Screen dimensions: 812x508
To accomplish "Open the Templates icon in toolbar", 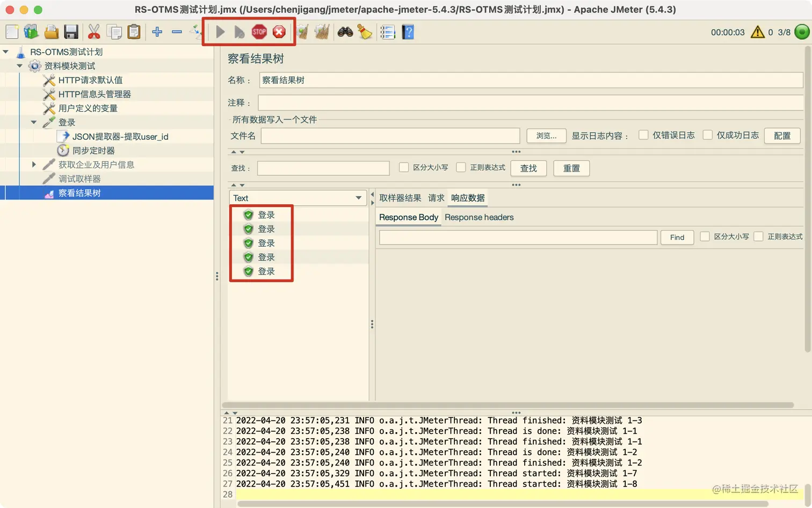I will 31,32.
